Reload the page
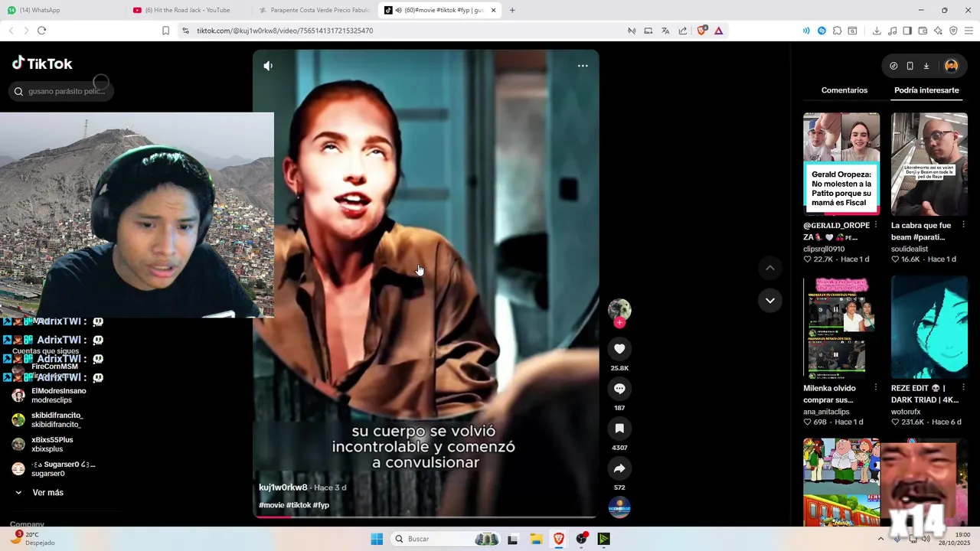Viewport: 980px width, 551px height. click(41, 31)
